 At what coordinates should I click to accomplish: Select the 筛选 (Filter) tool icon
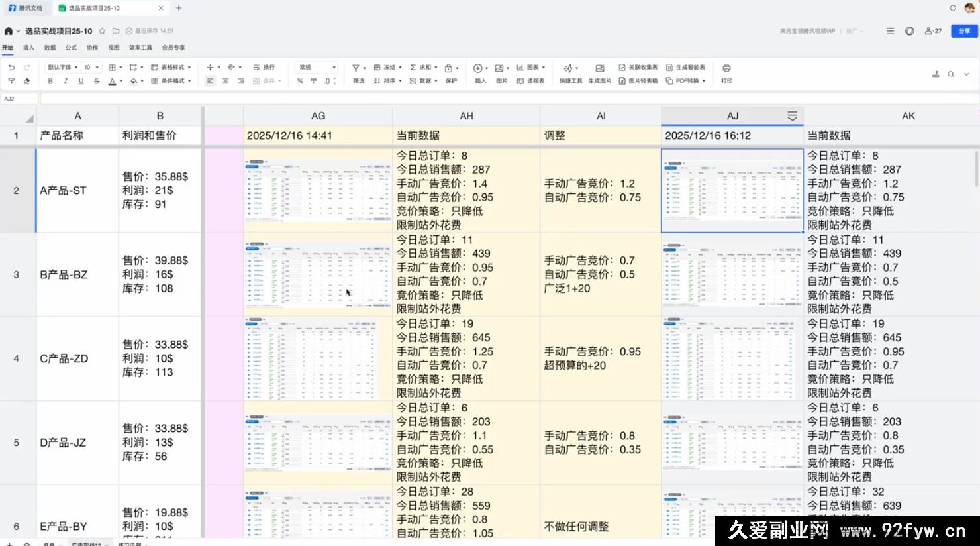pyautogui.click(x=356, y=68)
